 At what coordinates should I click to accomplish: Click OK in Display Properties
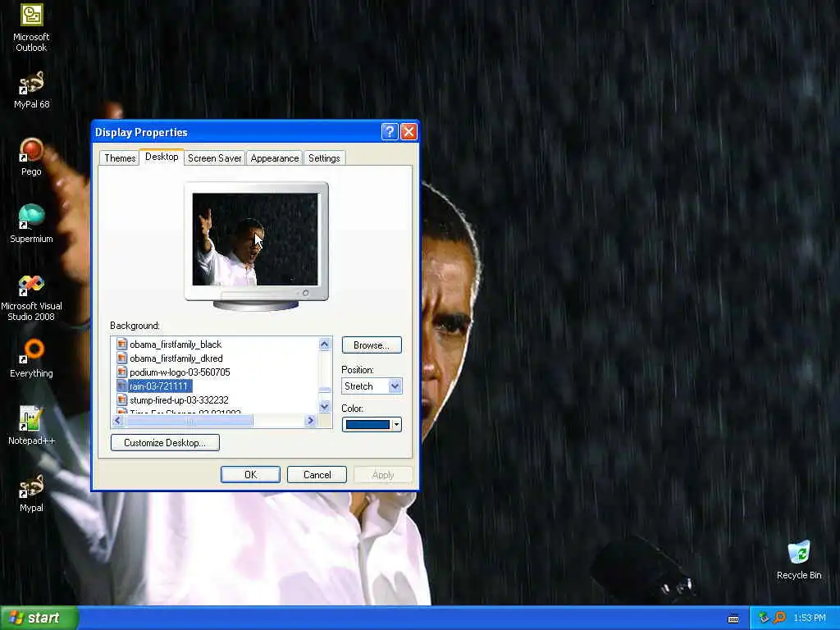[x=250, y=475]
